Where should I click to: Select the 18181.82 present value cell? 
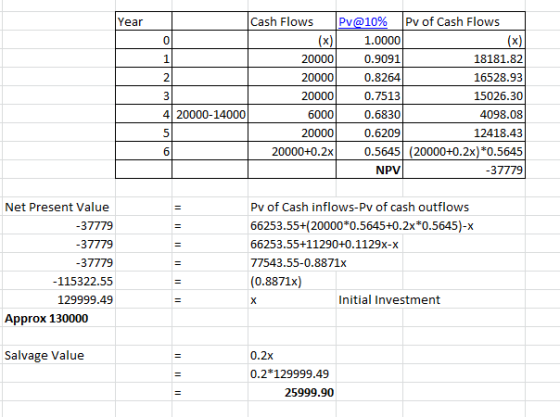pos(464,58)
